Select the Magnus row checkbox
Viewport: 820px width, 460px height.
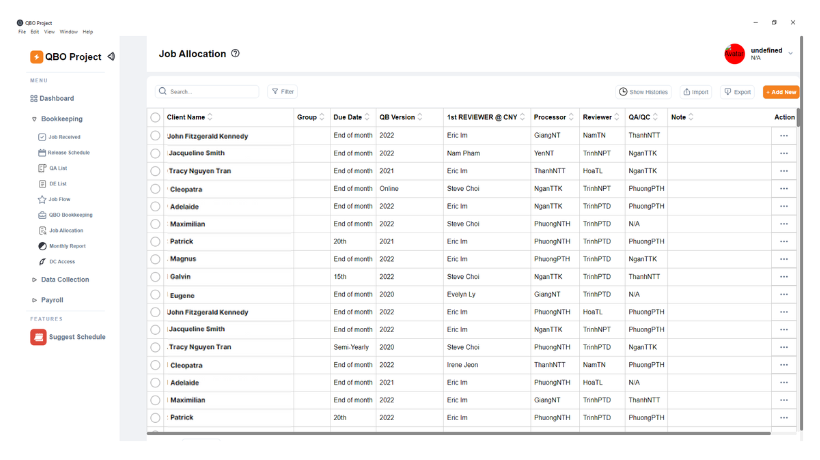point(155,259)
